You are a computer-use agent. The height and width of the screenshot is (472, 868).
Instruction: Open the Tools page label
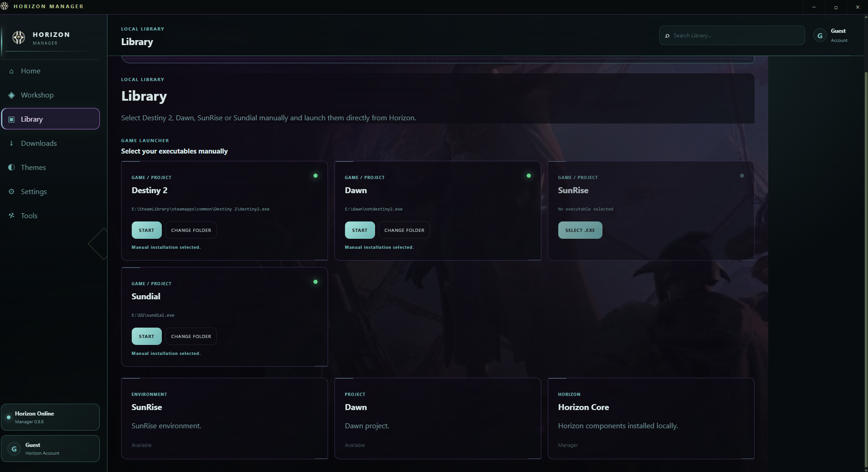pos(29,215)
